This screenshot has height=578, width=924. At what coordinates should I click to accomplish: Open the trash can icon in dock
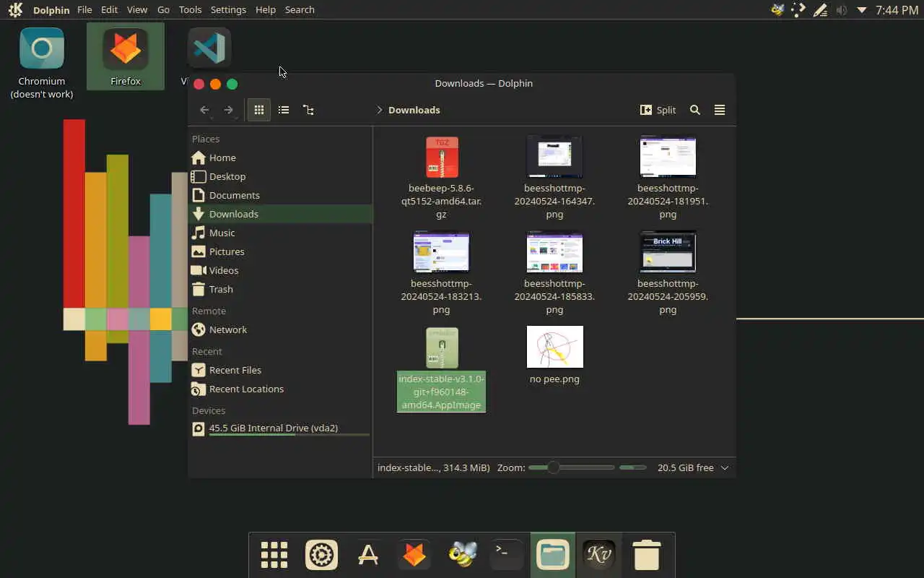[x=647, y=555]
